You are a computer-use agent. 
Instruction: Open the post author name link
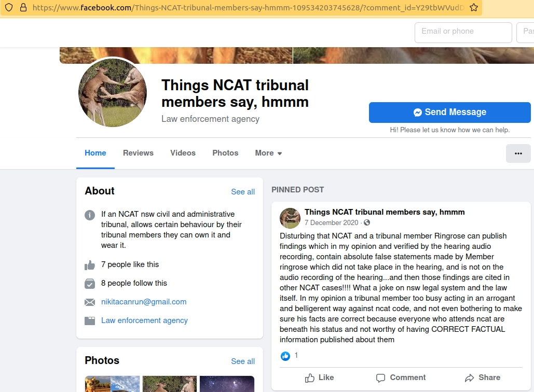(x=385, y=212)
